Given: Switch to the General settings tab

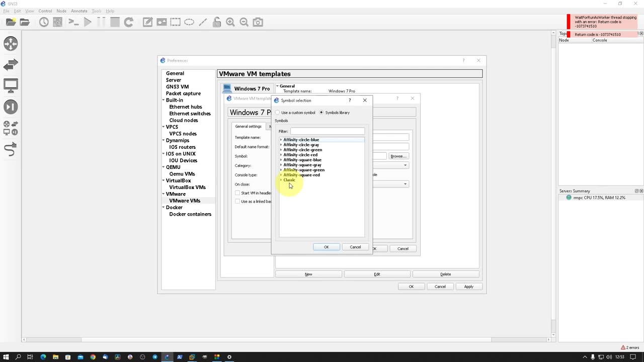Looking at the screenshot, I should (x=248, y=127).
